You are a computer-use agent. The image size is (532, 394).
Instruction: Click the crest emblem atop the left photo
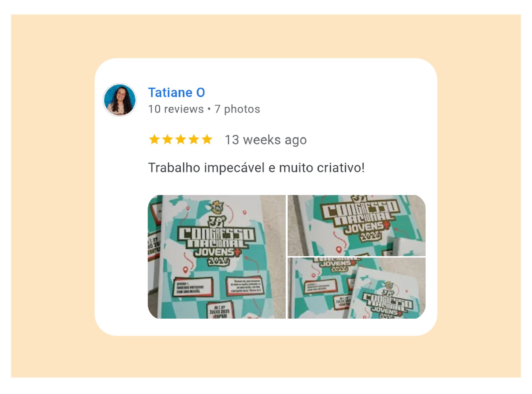point(217,208)
